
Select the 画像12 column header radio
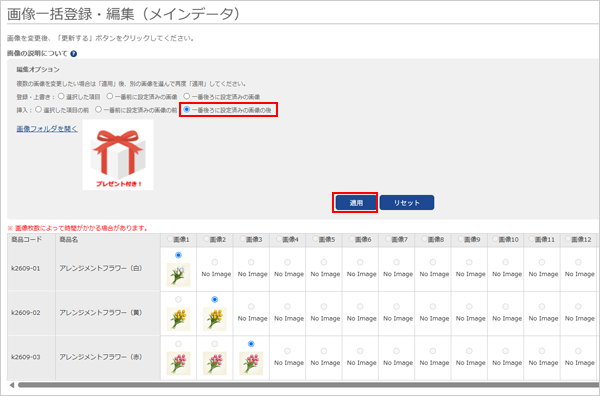pos(568,239)
